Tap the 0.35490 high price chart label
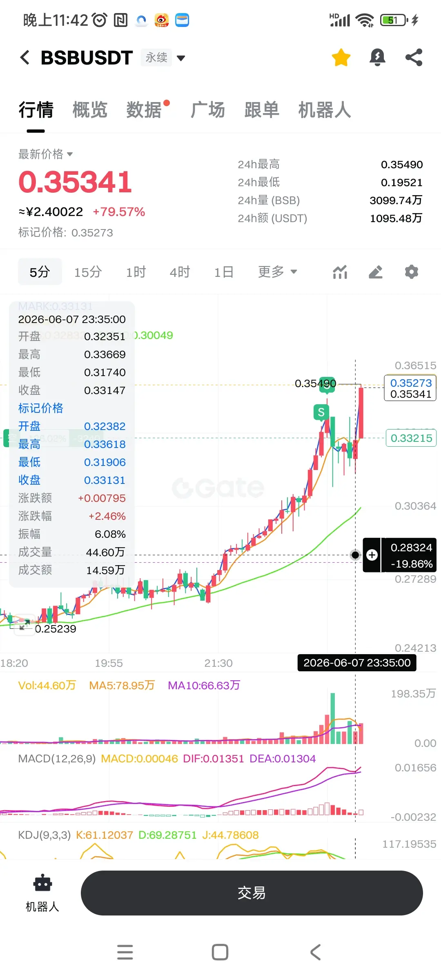 click(315, 383)
